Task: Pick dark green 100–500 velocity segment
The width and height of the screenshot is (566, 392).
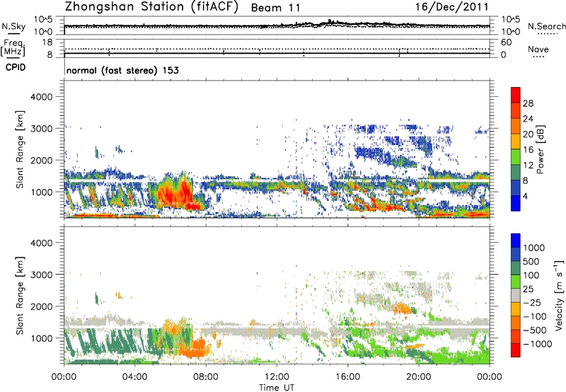Action: 516,268
